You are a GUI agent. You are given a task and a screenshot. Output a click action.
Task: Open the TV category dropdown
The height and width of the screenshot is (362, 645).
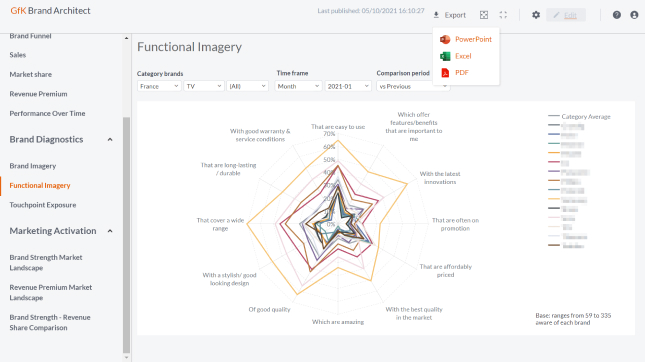point(204,86)
